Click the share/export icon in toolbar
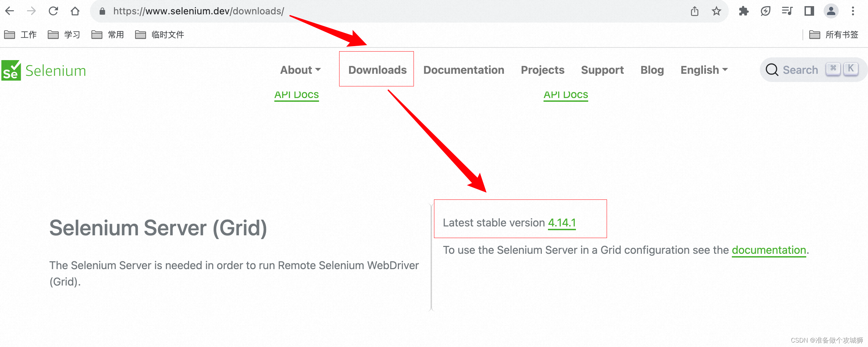The height and width of the screenshot is (347, 868). [x=694, y=11]
